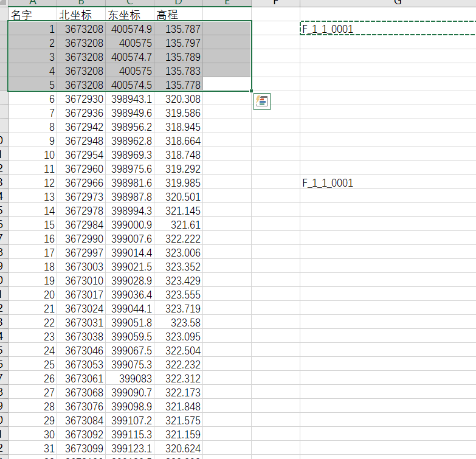Click the 名字 header cell

click(32, 15)
